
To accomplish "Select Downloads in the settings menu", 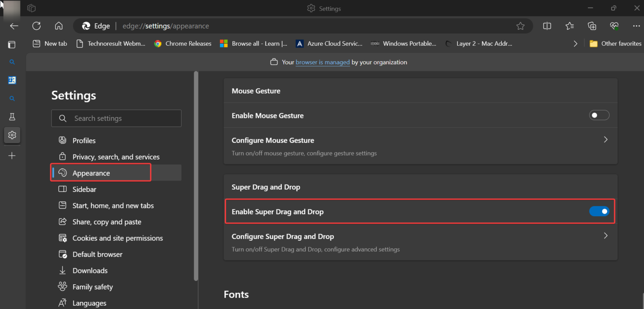I will click(90, 270).
